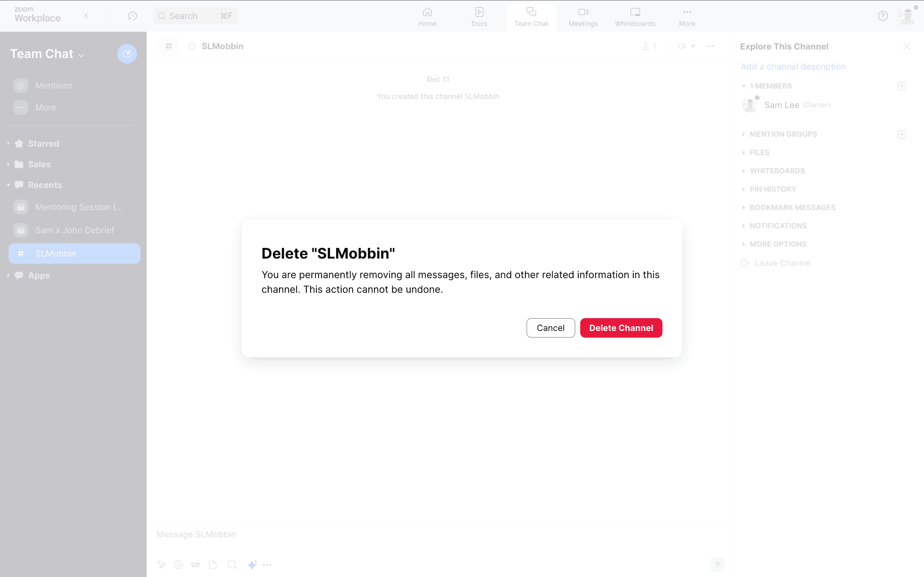
Task: Click the help question mark icon
Action: tap(883, 16)
